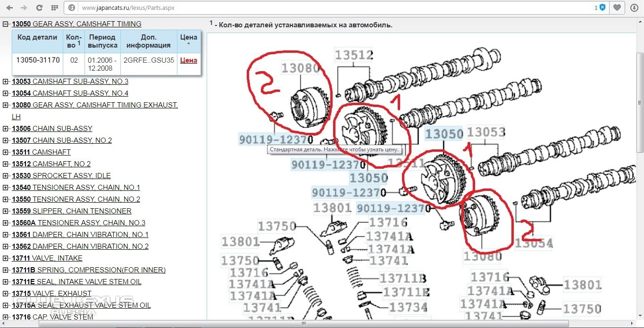Click the ad blocker shield icon
This screenshot has width=644, height=328.
(x=602, y=8)
